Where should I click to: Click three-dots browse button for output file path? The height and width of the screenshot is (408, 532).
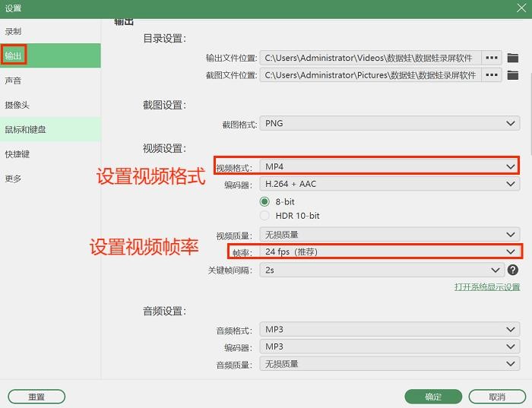pyautogui.click(x=492, y=58)
